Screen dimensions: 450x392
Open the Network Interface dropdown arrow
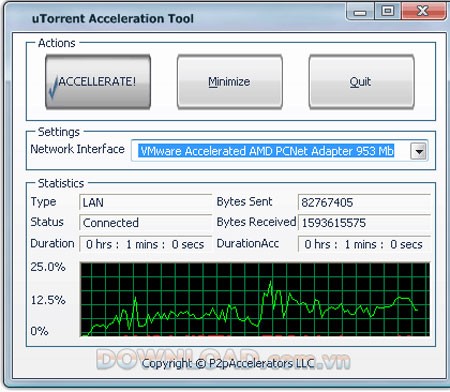coord(419,152)
